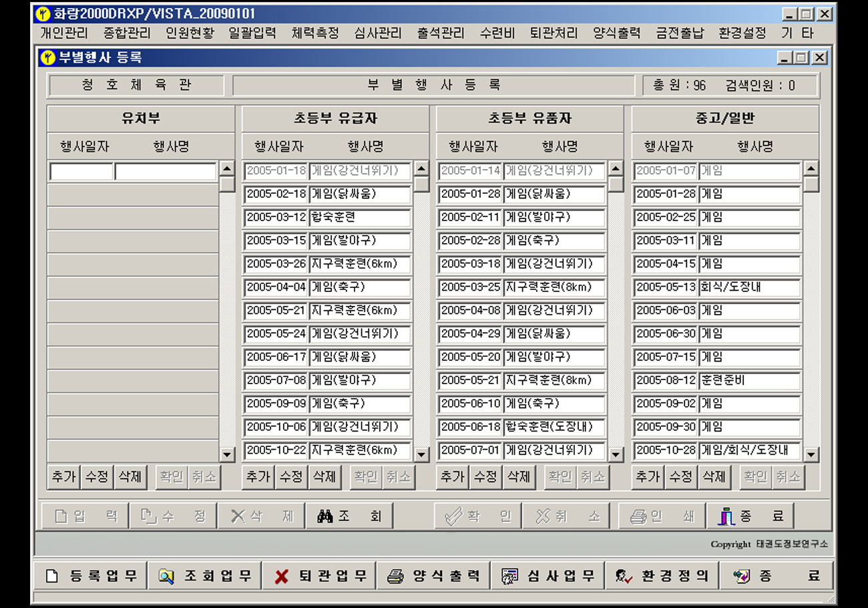Click 추가 under 중고/일반 list
This screenshot has height=608, width=868.
tap(648, 477)
